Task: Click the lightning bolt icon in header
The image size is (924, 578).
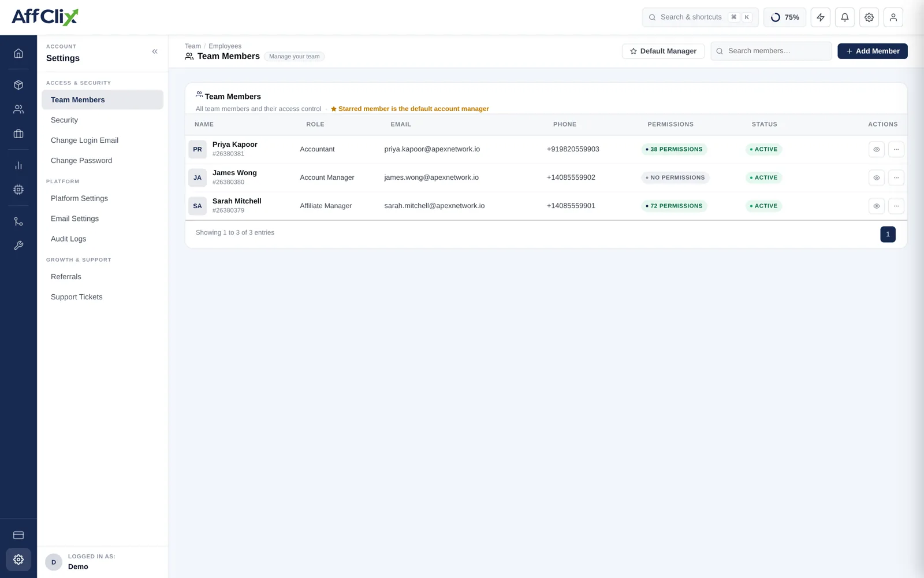Action: [x=821, y=17]
